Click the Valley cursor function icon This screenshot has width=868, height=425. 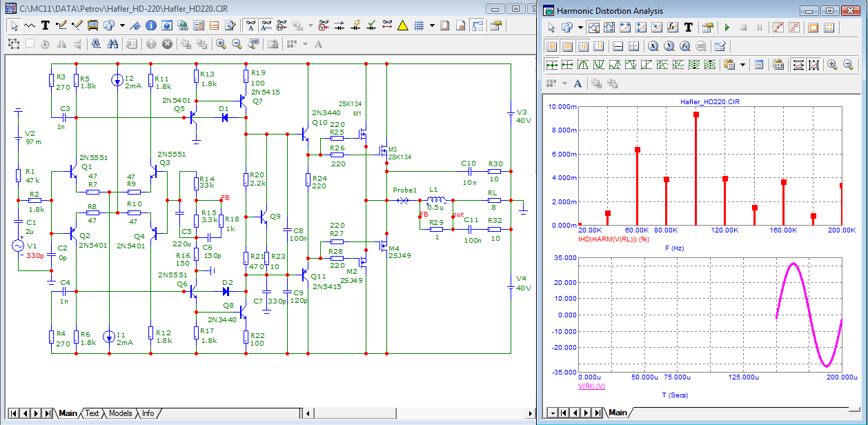pyautogui.click(x=599, y=65)
